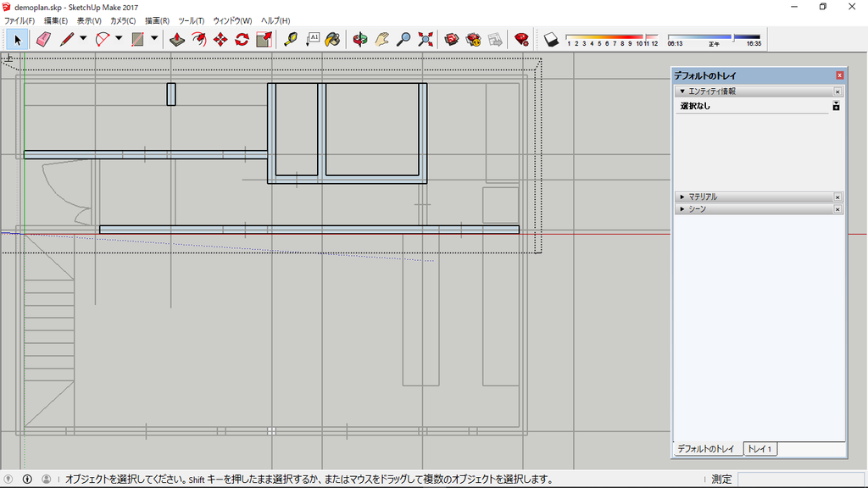Viewport: 868px width, 488px height.
Task: Select the Rectangle shape tool
Action: 138,39
